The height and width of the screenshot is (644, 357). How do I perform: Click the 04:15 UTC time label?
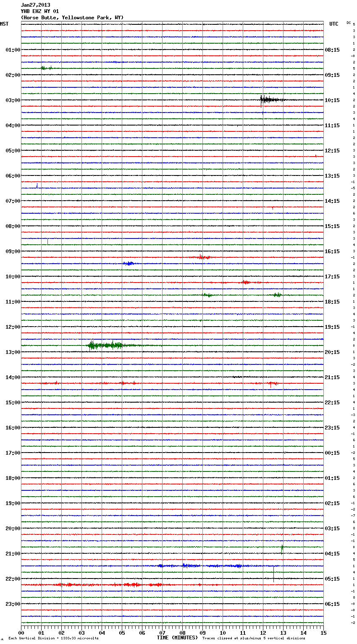332,554
